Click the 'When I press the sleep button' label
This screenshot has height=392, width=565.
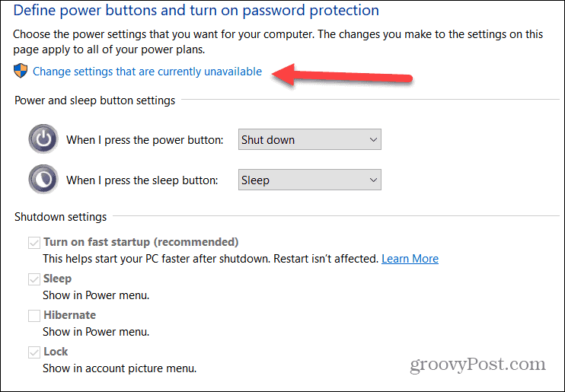coord(142,180)
